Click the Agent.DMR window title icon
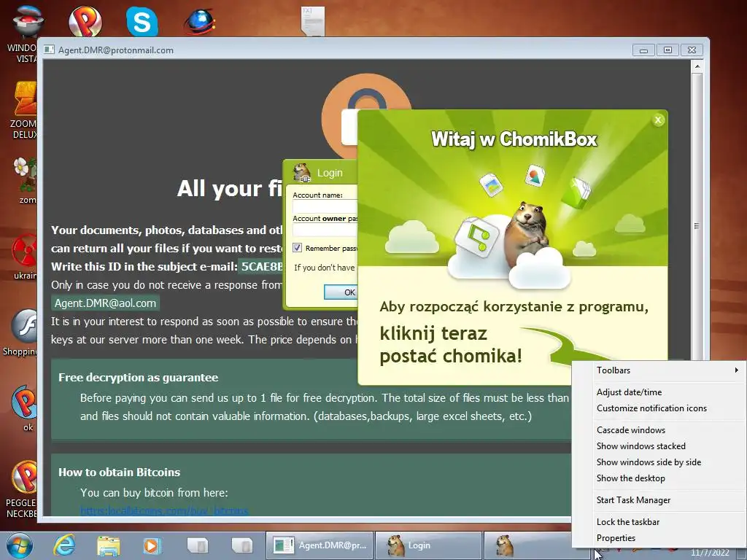 (x=49, y=50)
